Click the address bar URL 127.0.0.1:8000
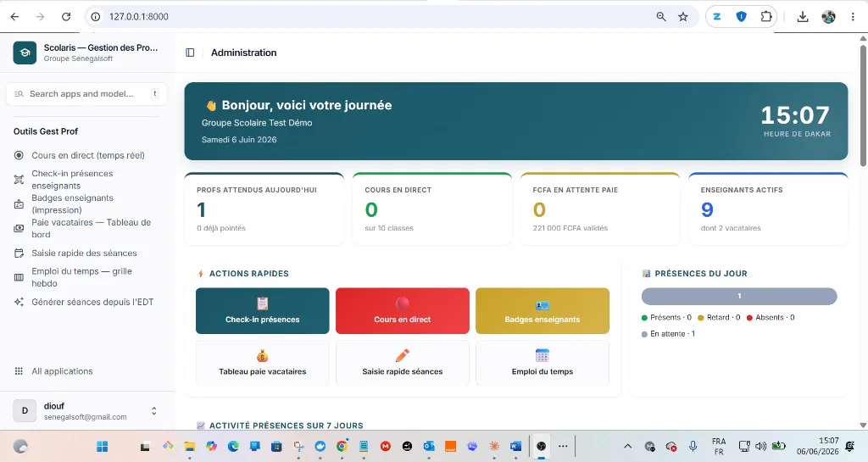 (139, 17)
